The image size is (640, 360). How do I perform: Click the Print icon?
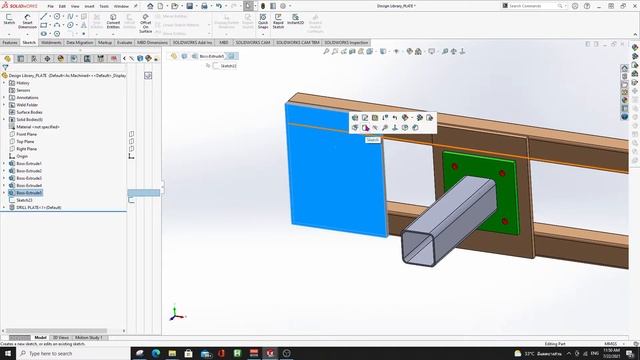point(204,6)
